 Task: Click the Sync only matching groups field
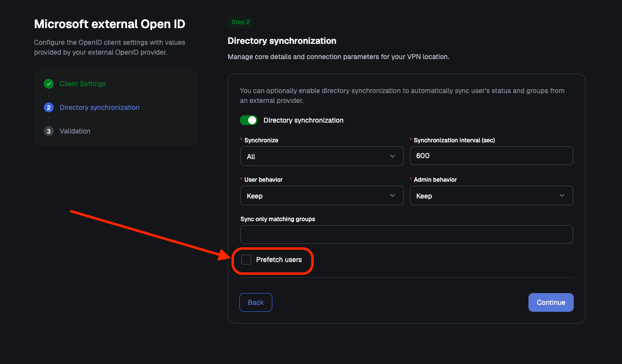pos(407,234)
